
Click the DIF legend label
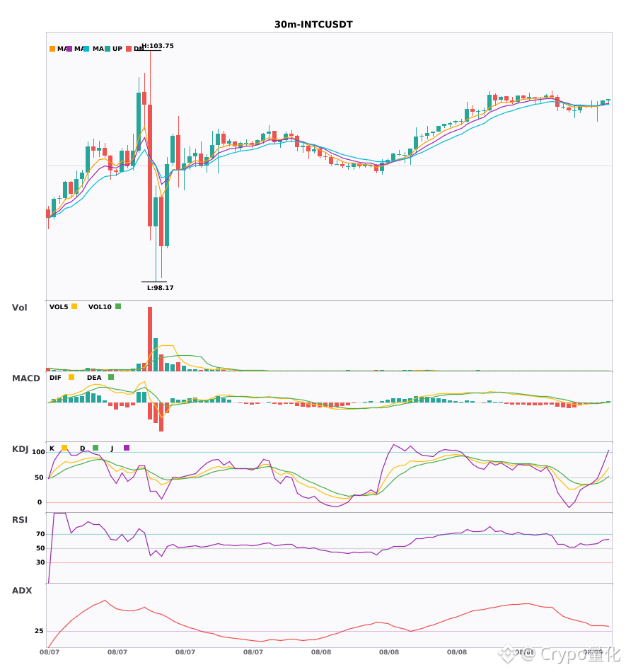point(55,378)
